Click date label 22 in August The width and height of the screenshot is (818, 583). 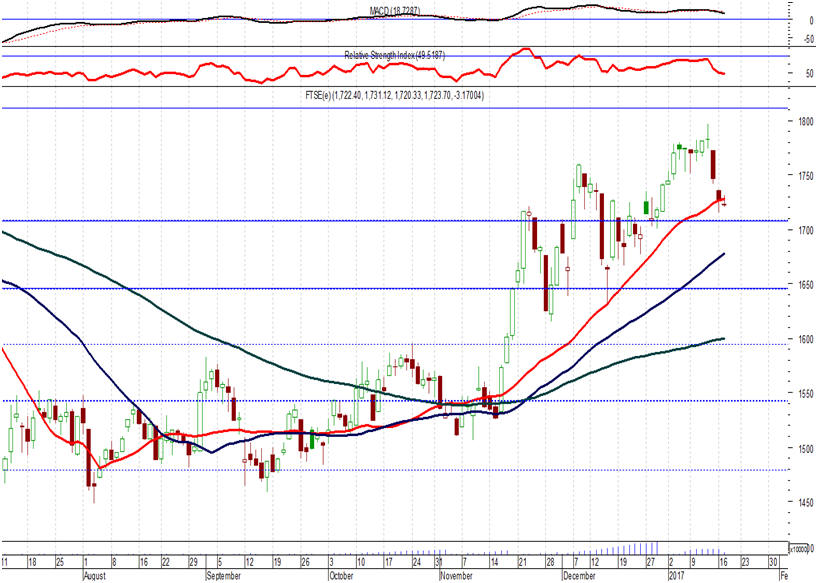[x=165, y=563]
